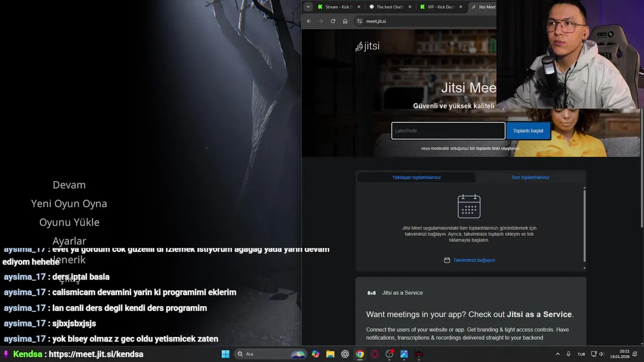Open ChatGPT app from the taskbar
644x362 pixels.
(345, 354)
